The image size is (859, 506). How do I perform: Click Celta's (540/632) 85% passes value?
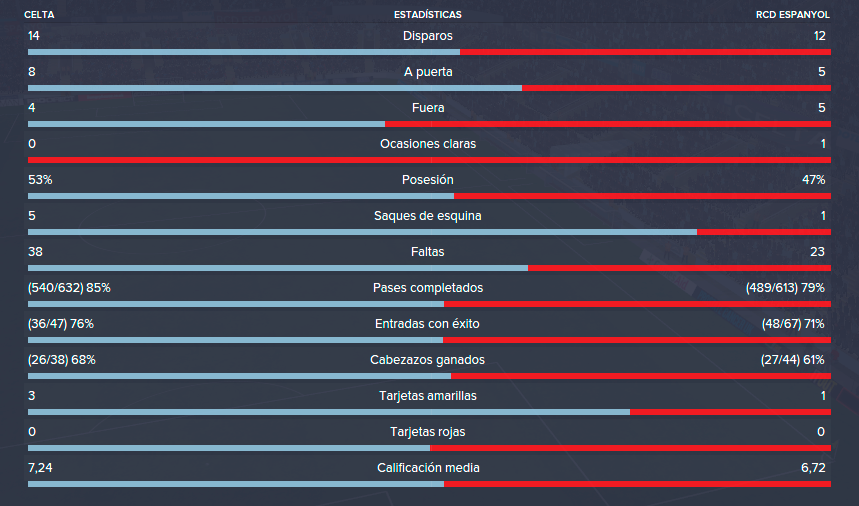click(69, 288)
